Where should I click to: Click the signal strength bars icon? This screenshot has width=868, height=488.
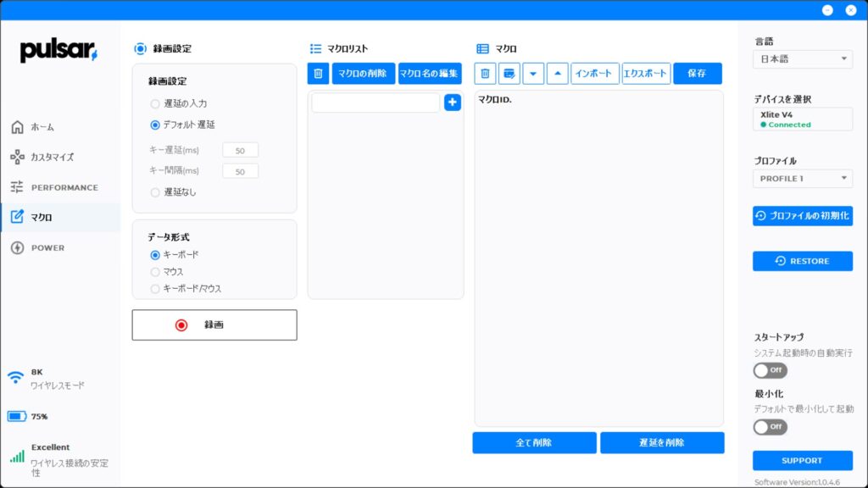coord(17,456)
